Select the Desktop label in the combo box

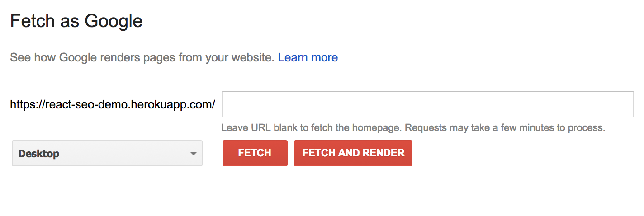(x=39, y=154)
